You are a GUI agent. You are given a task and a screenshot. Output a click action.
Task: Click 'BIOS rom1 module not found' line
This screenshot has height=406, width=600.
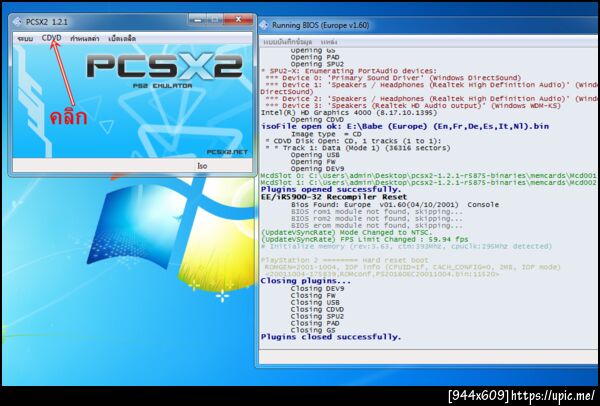[377, 212]
